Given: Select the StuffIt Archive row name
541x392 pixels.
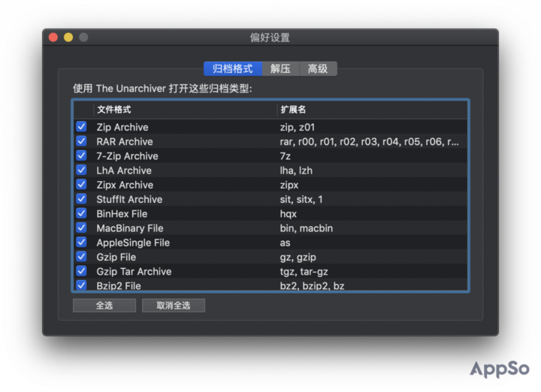Looking at the screenshot, I should tap(129, 199).
